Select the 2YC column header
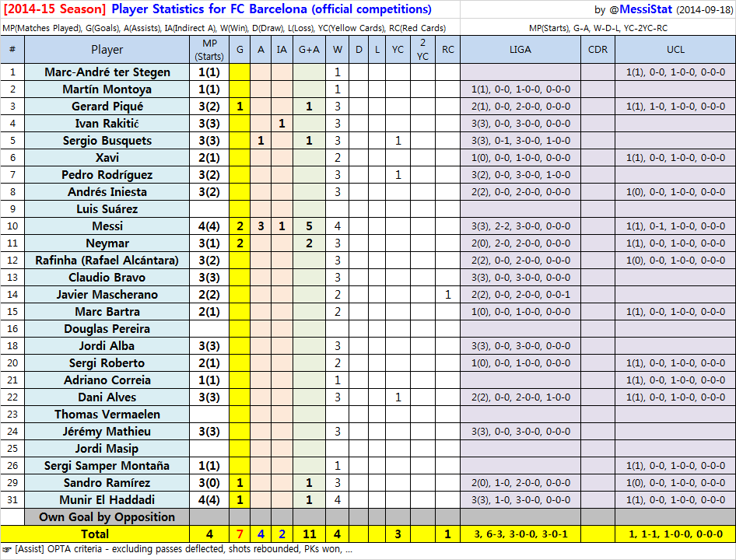Screen dimensions: 736x560 (x=422, y=50)
